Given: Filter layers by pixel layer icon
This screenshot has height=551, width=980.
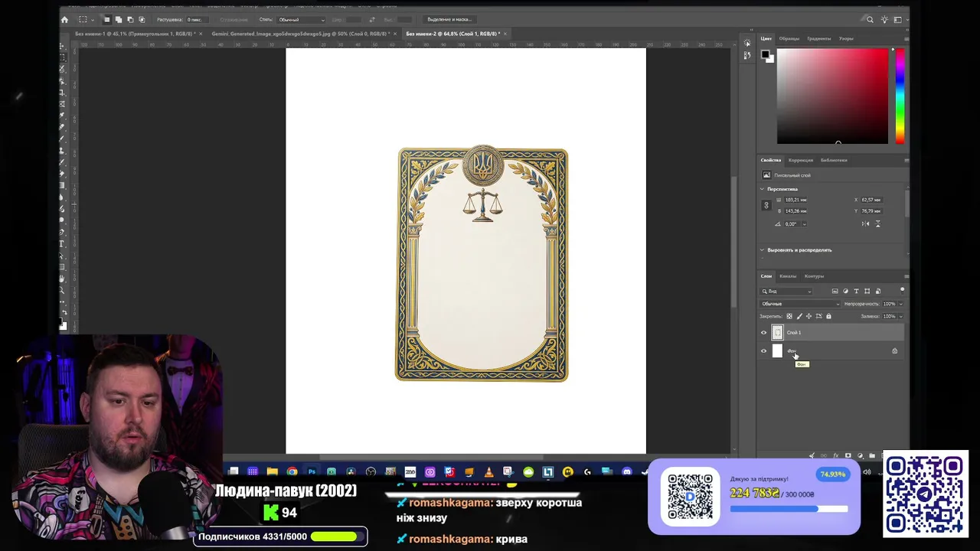Looking at the screenshot, I should click(835, 291).
